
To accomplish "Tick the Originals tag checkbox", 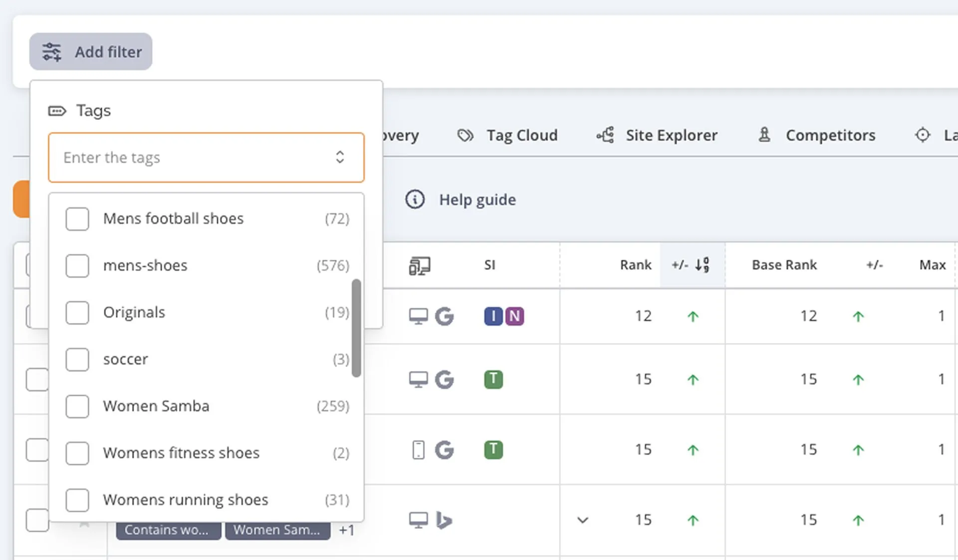I will (x=77, y=313).
